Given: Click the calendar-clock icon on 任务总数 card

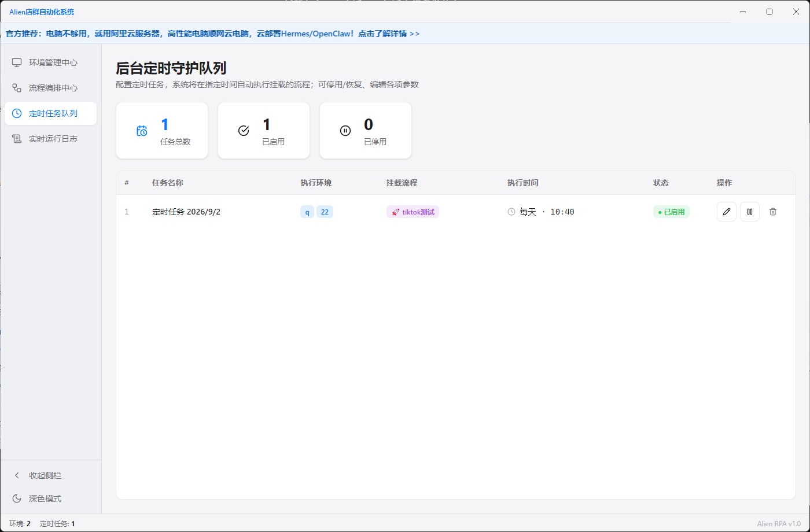Looking at the screenshot, I should 142,131.
